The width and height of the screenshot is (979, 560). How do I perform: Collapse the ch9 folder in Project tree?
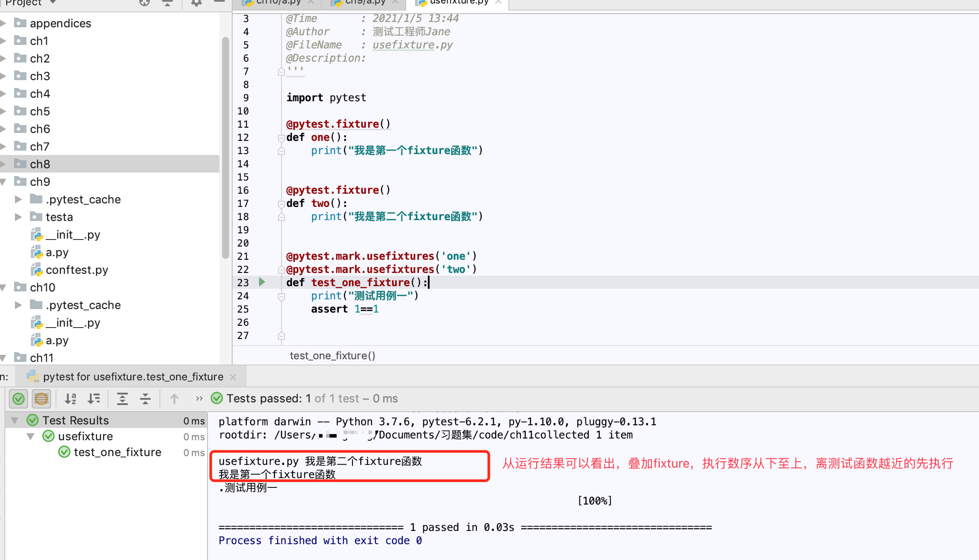4,181
